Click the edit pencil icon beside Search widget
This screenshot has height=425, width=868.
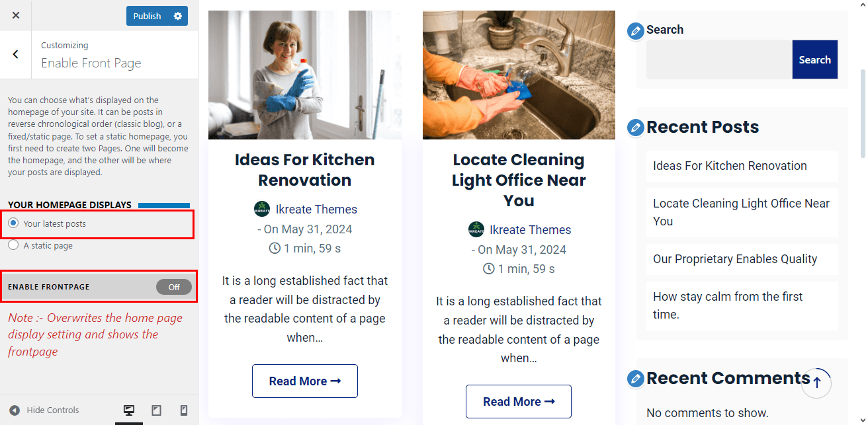tap(635, 30)
